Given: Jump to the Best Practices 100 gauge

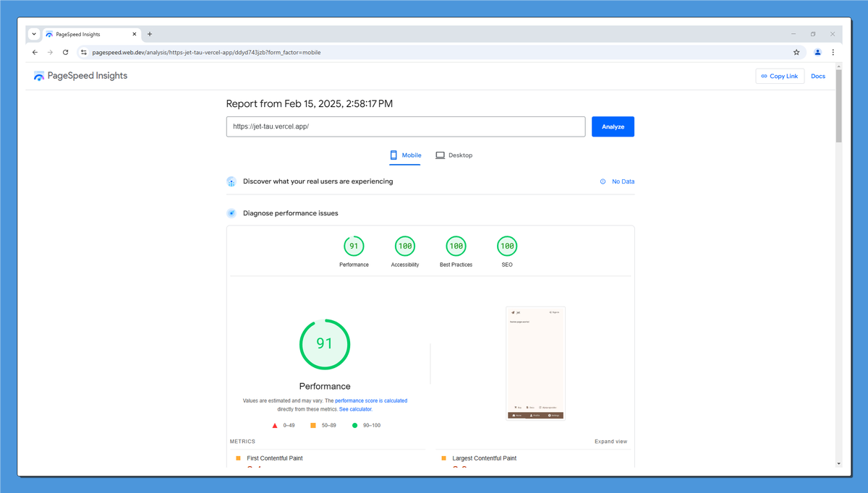Looking at the screenshot, I should pos(456,246).
